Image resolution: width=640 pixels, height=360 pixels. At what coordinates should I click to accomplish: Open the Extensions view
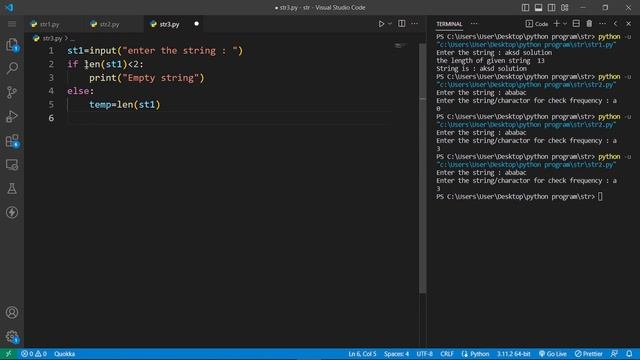pos(12,141)
